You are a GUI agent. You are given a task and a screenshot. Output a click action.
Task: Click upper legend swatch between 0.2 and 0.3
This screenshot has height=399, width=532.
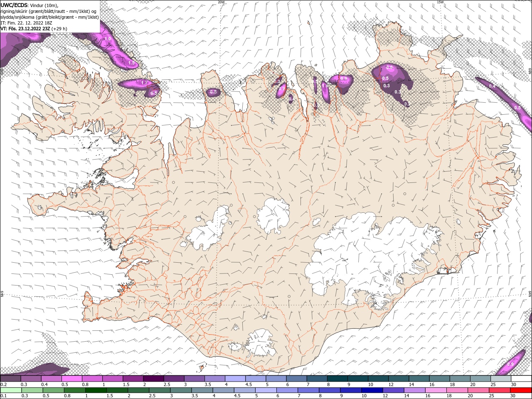tap(10, 379)
